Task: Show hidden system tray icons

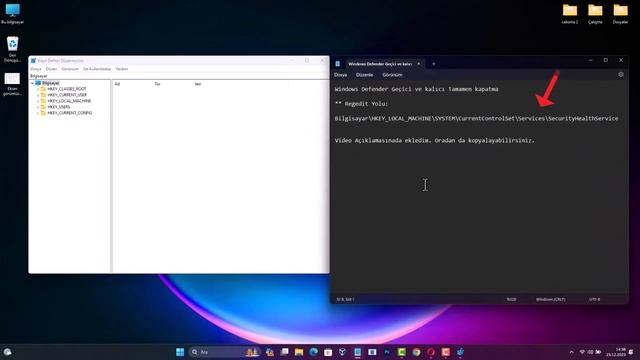Action: click(x=571, y=352)
